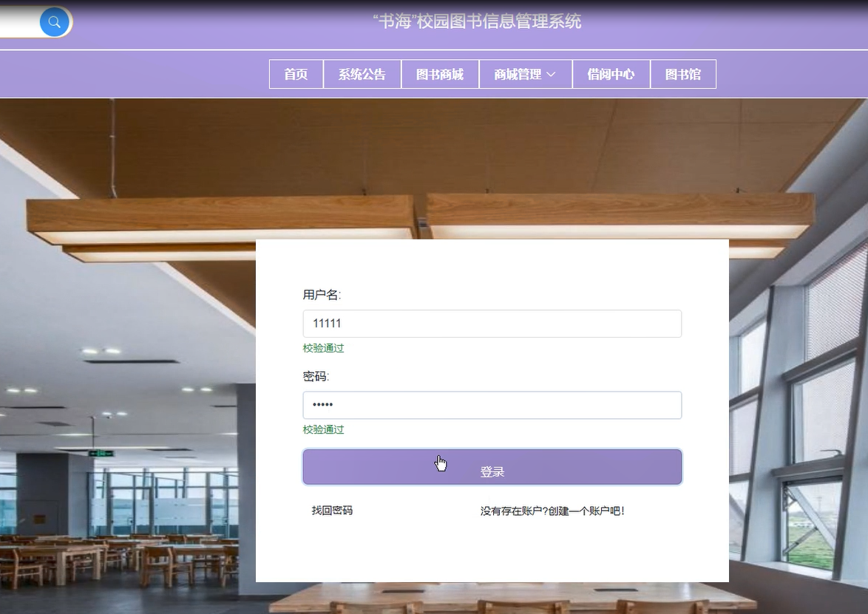Image resolution: width=868 pixels, height=614 pixels.
Task: Navigate to 图书馆 page
Action: 683,74
